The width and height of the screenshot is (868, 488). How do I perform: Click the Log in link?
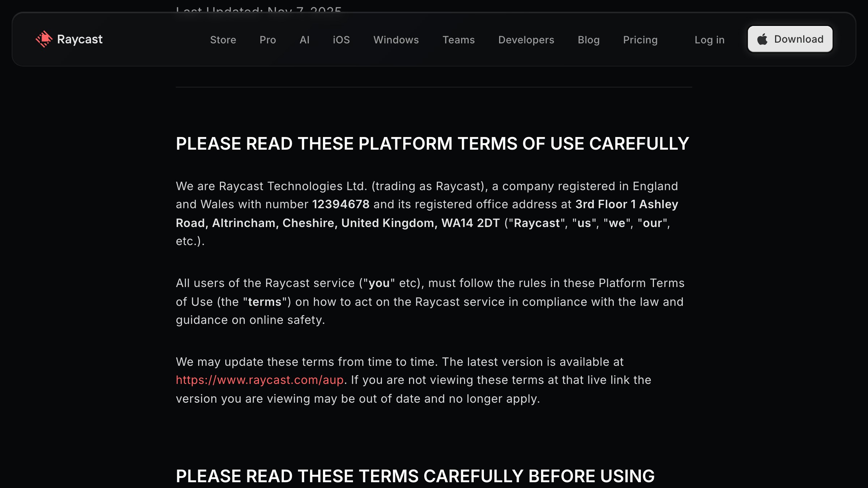tap(710, 40)
